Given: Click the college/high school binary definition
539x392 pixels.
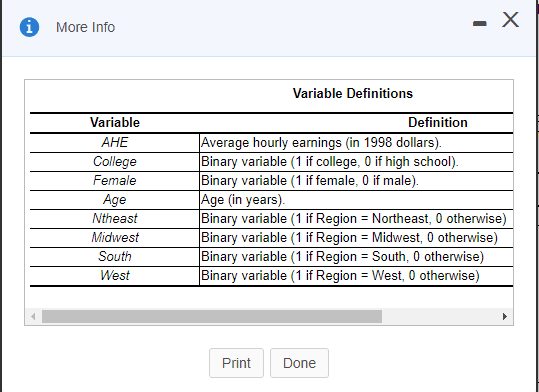Looking at the screenshot, I should click(330, 162).
